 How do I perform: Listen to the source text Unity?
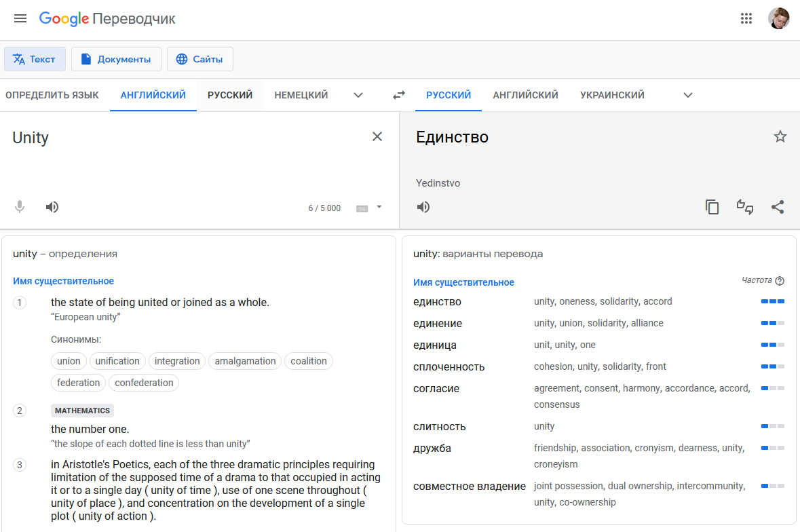click(52, 207)
